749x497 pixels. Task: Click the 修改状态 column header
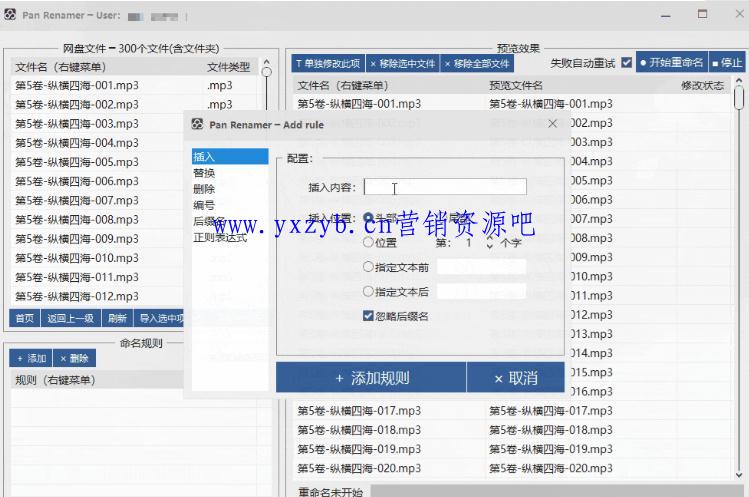(702, 86)
